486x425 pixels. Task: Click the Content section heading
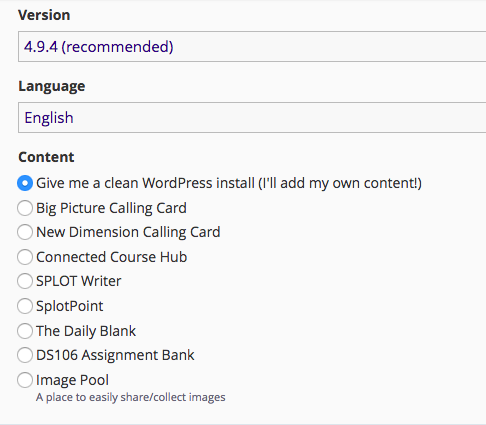pyautogui.click(x=46, y=157)
